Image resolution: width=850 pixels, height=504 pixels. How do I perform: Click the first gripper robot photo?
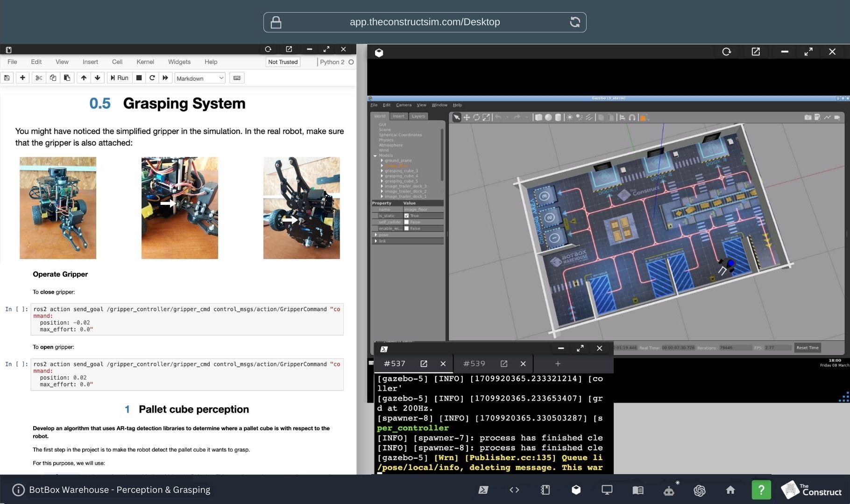tap(58, 208)
